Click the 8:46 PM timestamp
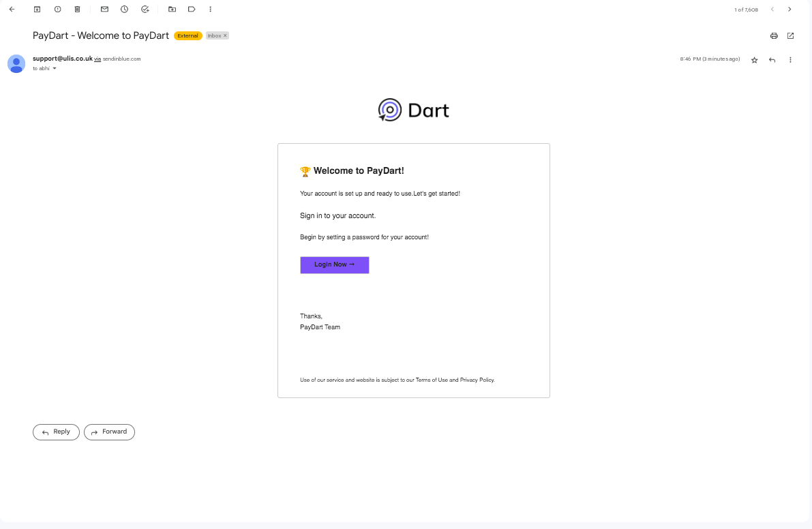 click(x=710, y=59)
